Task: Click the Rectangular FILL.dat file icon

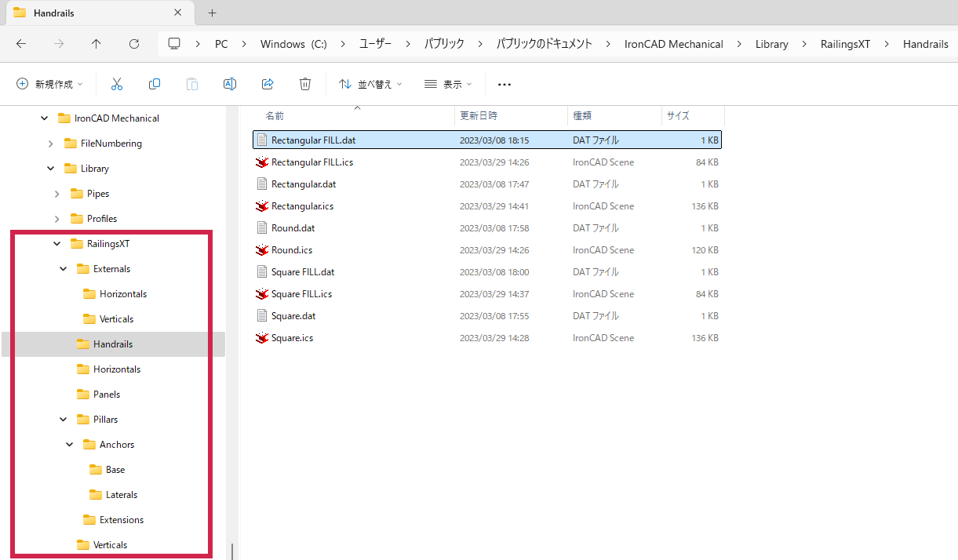Action: 262,140
